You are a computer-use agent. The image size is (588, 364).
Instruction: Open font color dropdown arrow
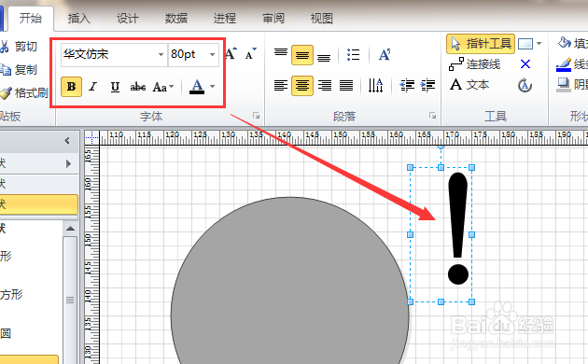click(212, 87)
